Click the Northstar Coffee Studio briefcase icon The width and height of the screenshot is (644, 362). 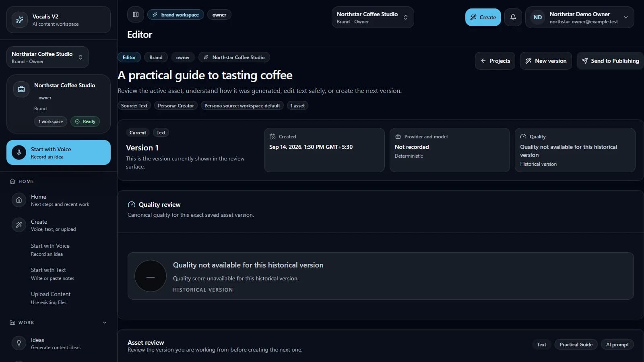pos(21,89)
